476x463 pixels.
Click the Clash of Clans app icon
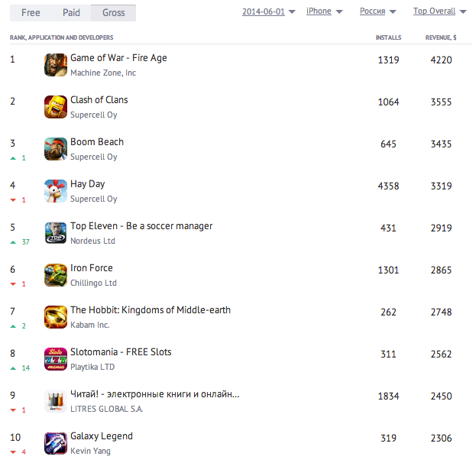pos(56,107)
